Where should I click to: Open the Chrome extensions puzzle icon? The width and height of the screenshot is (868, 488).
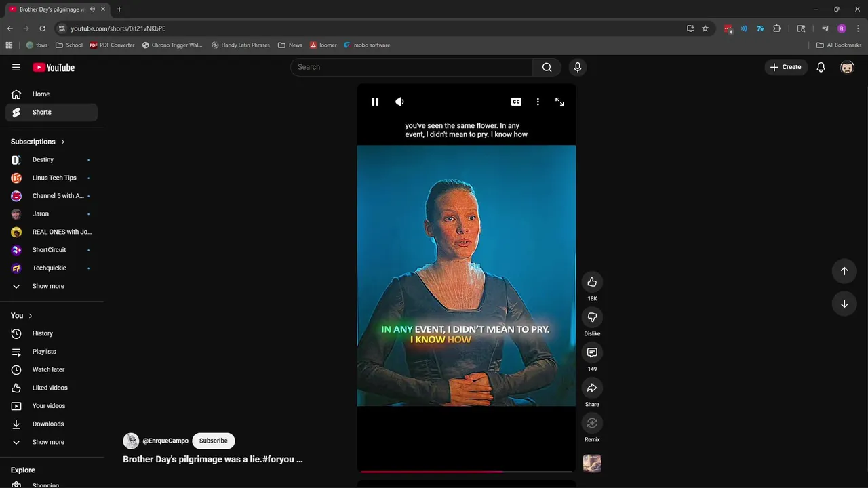[x=776, y=28]
